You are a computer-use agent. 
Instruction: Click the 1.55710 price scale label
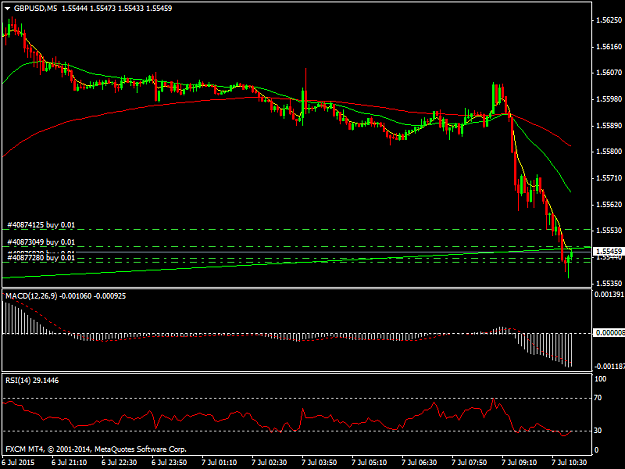pos(609,178)
